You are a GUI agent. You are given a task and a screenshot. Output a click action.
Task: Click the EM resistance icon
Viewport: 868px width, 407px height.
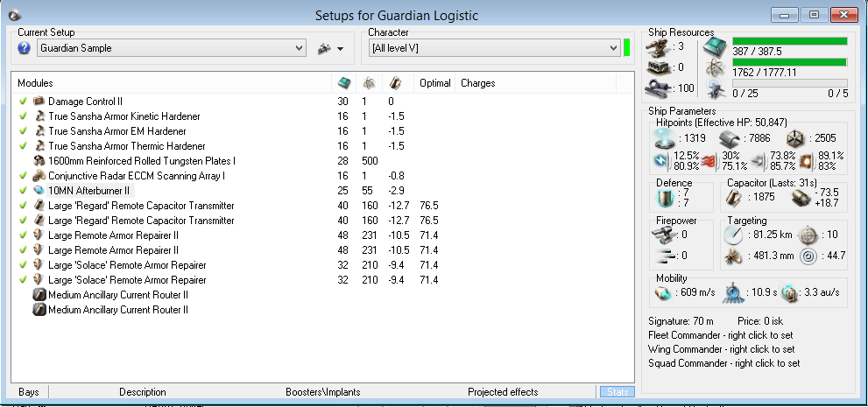point(662,160)
